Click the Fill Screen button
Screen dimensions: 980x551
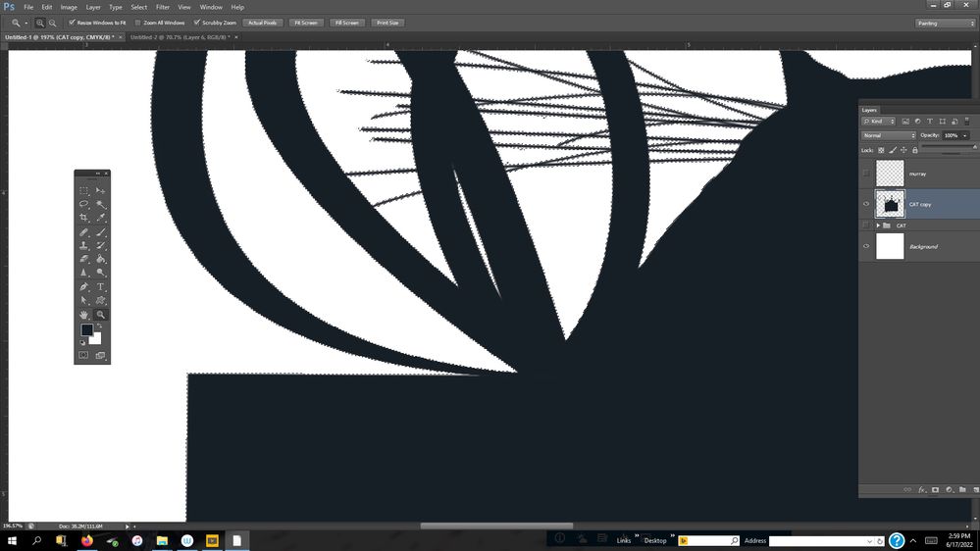(347, 23)
